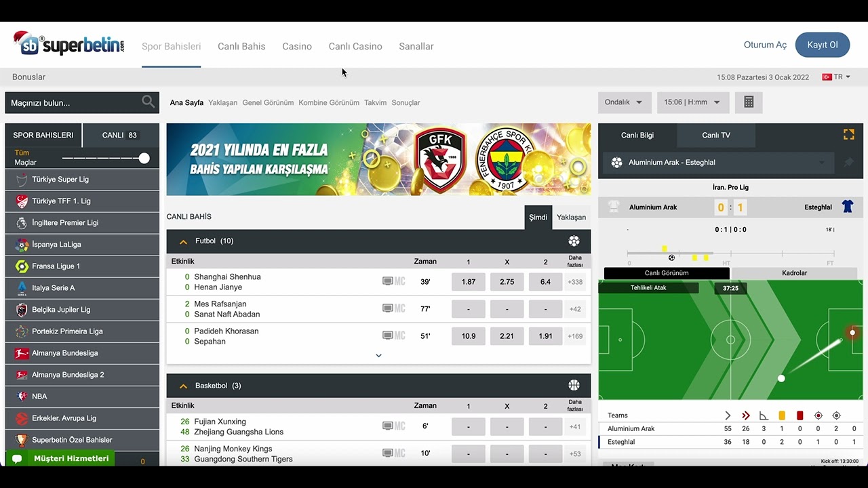Open the Portekiz Primeira Liga row
This screenshot has width=868, height=488.
(82, 331)
